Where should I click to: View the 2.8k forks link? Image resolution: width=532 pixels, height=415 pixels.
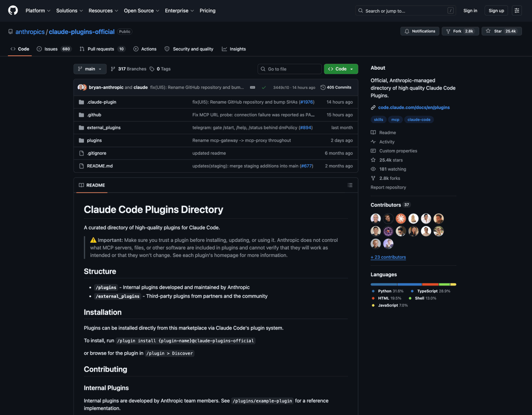coord(385,178)
